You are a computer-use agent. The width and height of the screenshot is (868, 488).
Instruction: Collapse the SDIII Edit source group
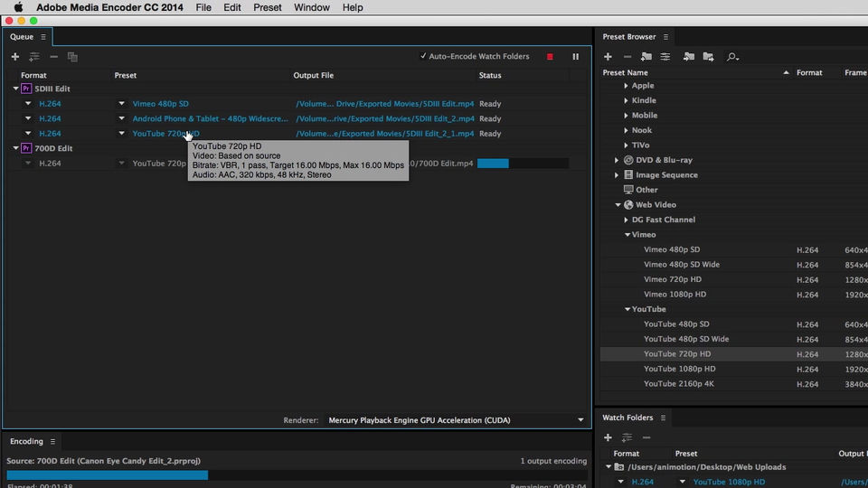pos(15,89)
